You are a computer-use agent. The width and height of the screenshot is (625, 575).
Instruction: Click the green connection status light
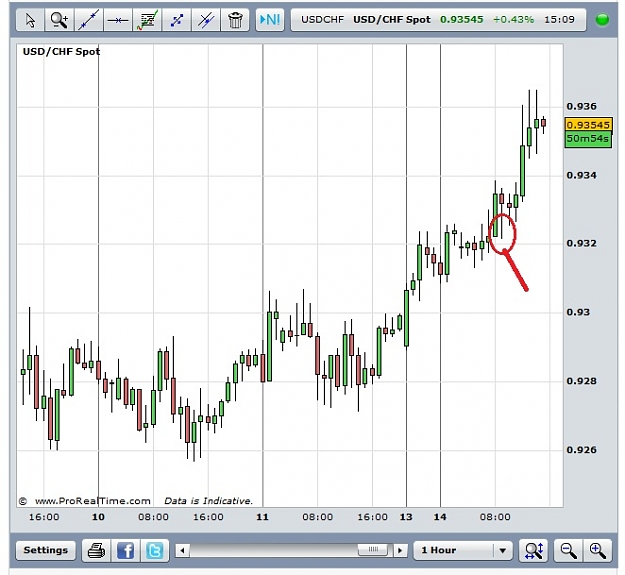602,20
